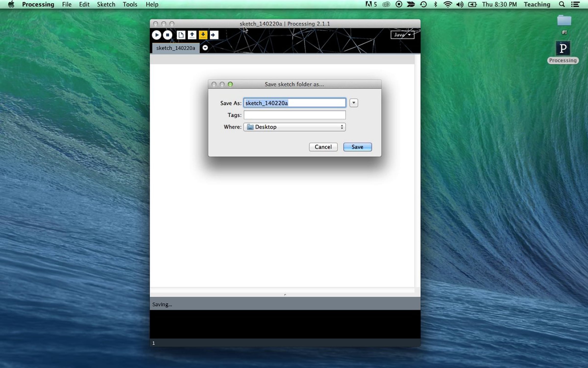
Task: Click the screen recording status icon
Action: coord(399,4)
